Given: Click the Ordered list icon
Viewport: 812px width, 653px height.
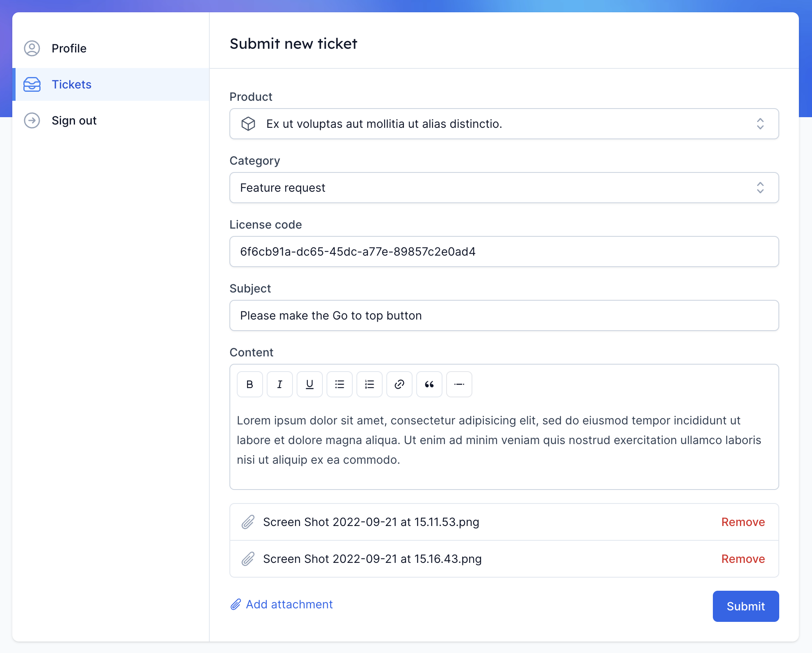Looking at the screenshot, I should (369, 384).
